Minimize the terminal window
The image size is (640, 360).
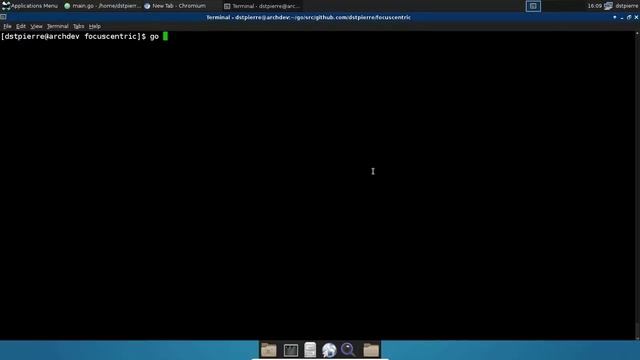pyautogui.click(x=622, y=18)
